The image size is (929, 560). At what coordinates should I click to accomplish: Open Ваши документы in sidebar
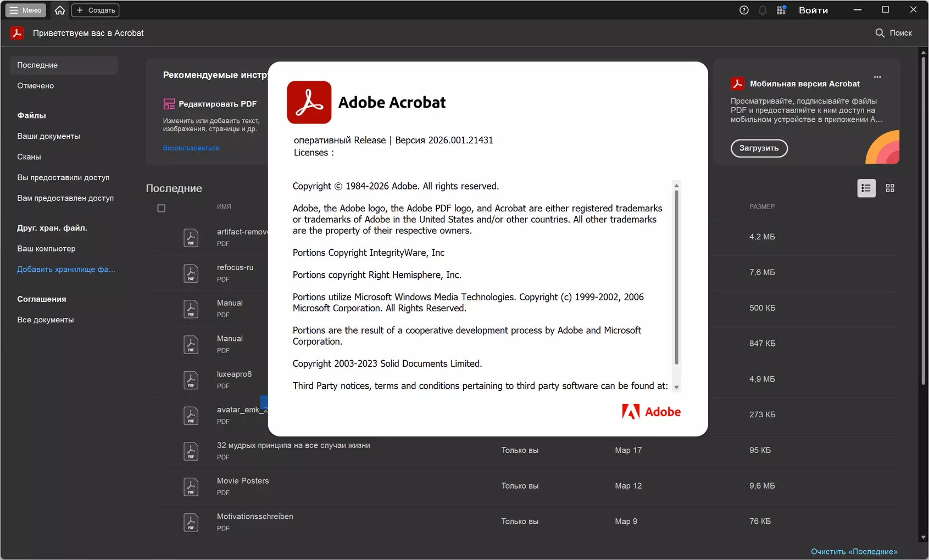(x=48, y=136)
